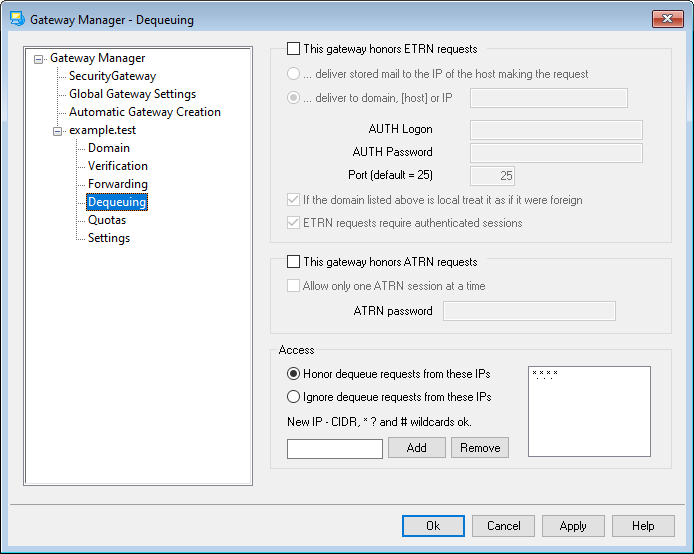Go to the Verification settings page
The height and width of the screenshot is (554, 694).
pos(117,166)
